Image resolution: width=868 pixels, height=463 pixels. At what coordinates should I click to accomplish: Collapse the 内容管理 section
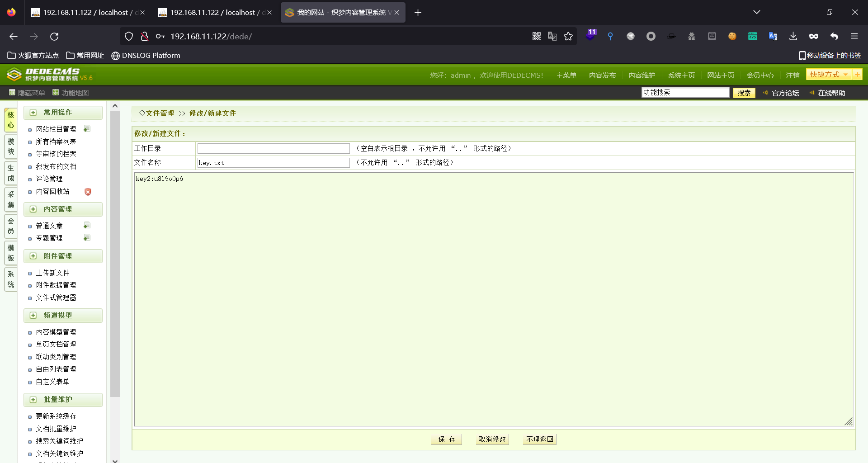point(33,209)
